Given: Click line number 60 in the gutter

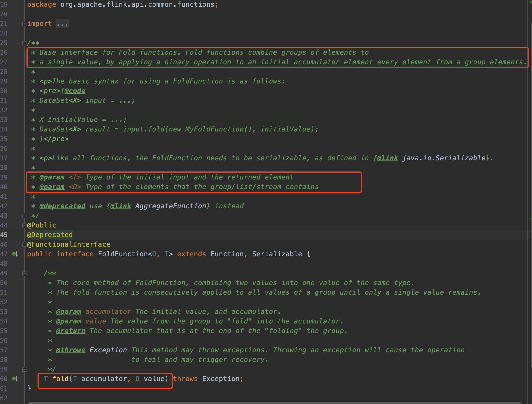Looking at the screenshot, I should coord(4,379).
